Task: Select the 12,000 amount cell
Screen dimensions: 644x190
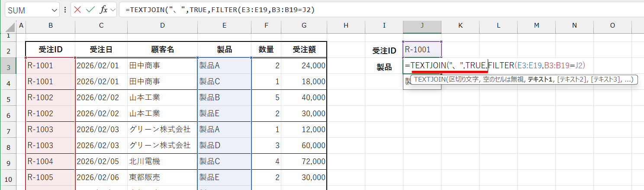Action: point(304,130)
